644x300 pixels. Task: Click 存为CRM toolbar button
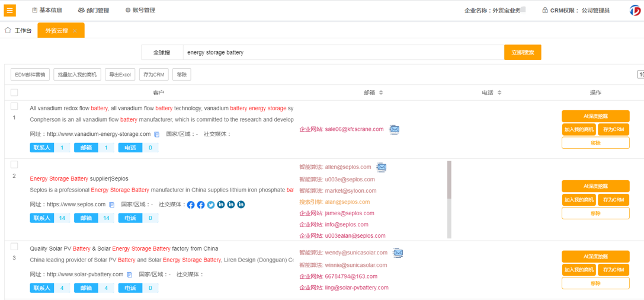154,75
